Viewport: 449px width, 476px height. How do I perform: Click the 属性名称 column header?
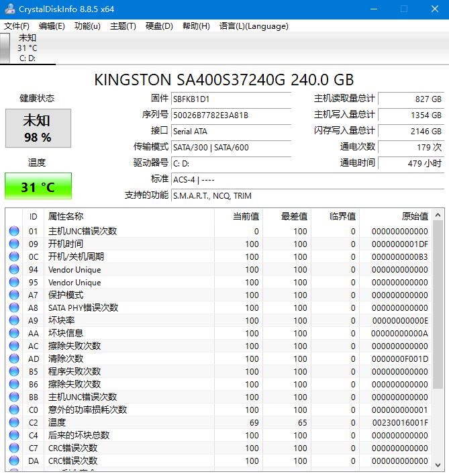[x=130, y=216]
